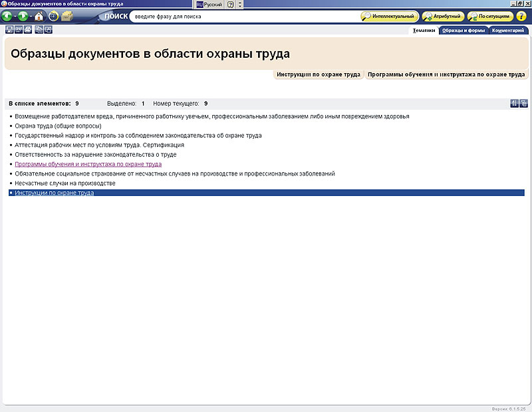Open dropdown arrow next to Forward button
Viewport: 532px width, 412px height.
(31, 16)
